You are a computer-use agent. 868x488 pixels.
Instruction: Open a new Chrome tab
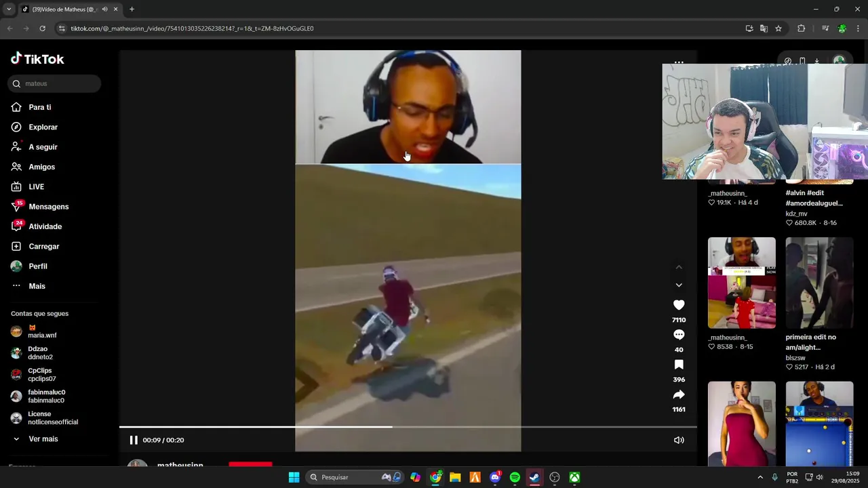click(x=132, y=9)
